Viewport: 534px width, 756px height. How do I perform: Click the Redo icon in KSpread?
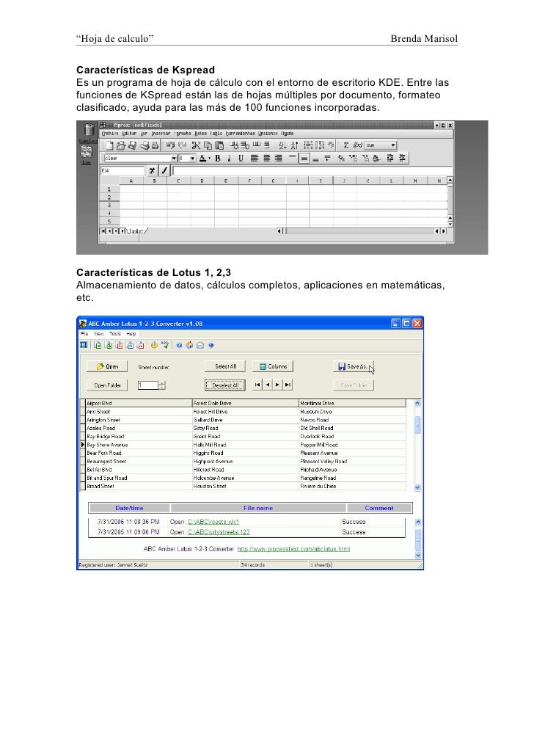(182, 145)
